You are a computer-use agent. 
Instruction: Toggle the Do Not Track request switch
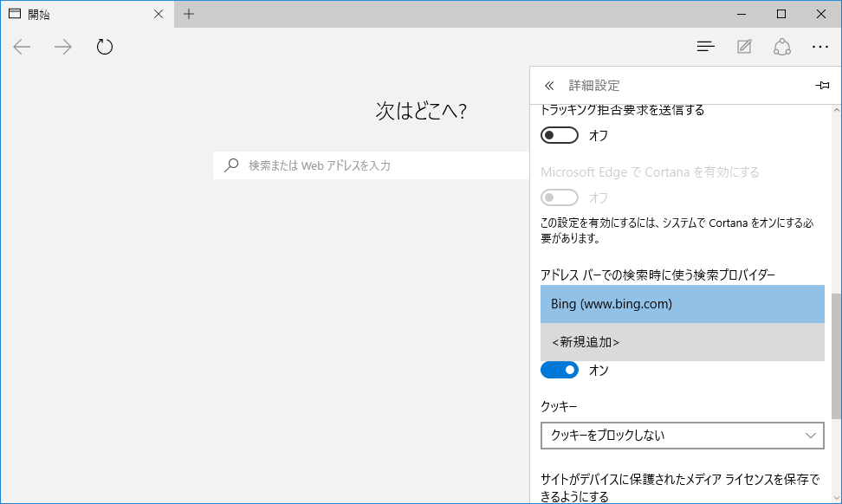(559, 135)
